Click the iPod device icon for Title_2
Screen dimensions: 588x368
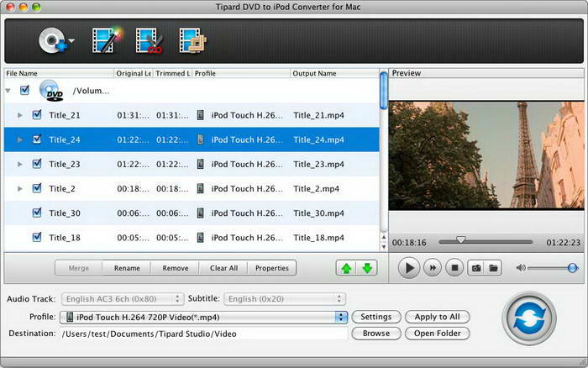coord(201,188)
